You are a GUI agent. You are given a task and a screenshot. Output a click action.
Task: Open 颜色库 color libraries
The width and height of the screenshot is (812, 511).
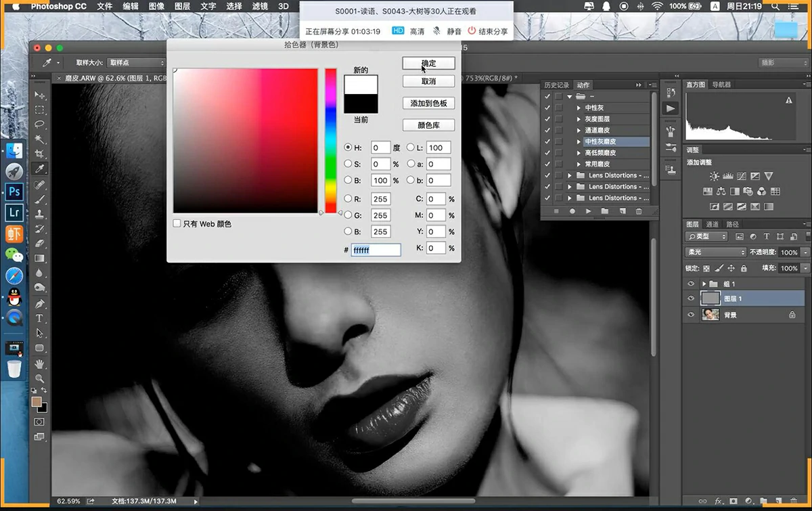[x=428, y=125]
